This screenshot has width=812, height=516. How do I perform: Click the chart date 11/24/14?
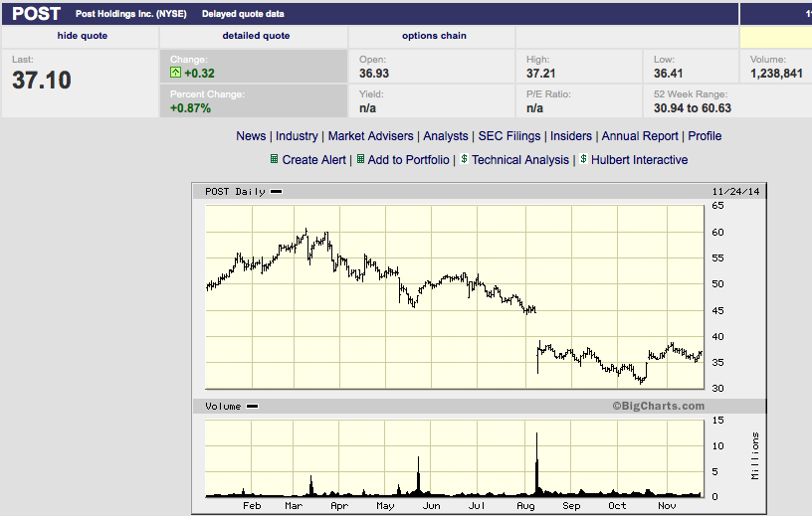[x=735, y=192]
